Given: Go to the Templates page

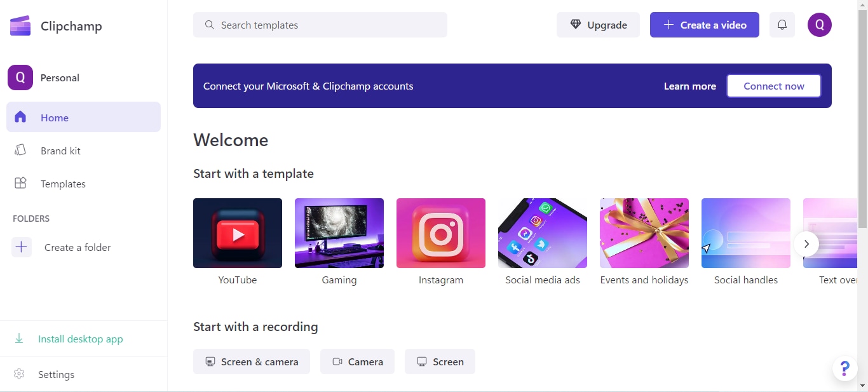Looking at the screenshot, I should 63,184.
